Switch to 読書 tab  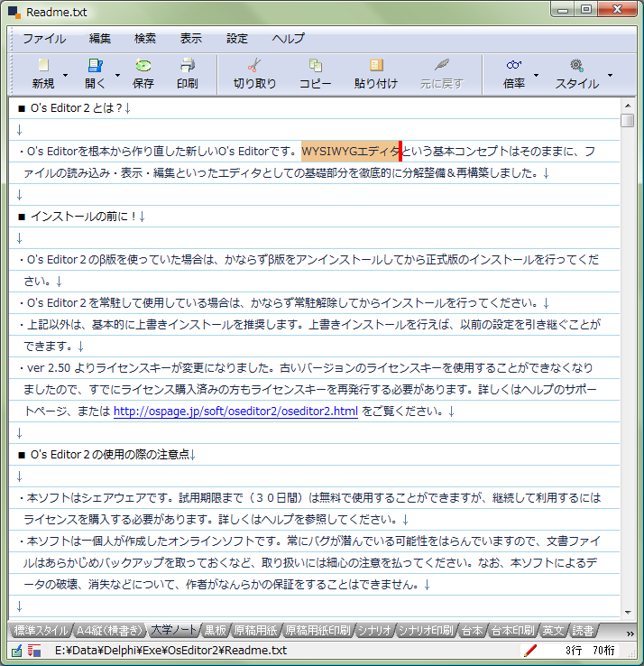(x=582, y=630)
